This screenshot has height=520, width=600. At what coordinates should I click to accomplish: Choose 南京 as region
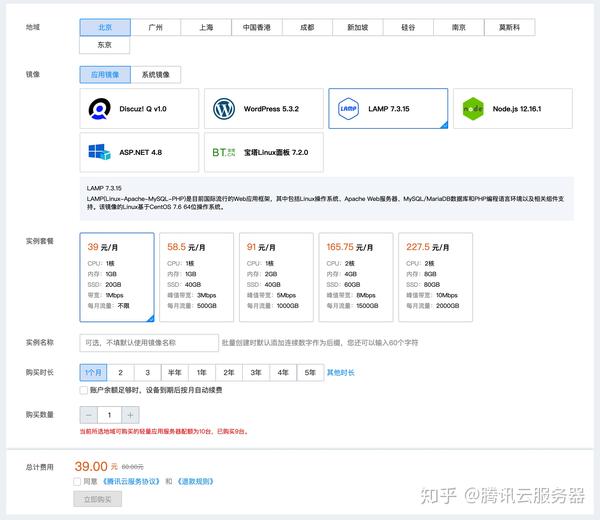[x=458, y=27]
